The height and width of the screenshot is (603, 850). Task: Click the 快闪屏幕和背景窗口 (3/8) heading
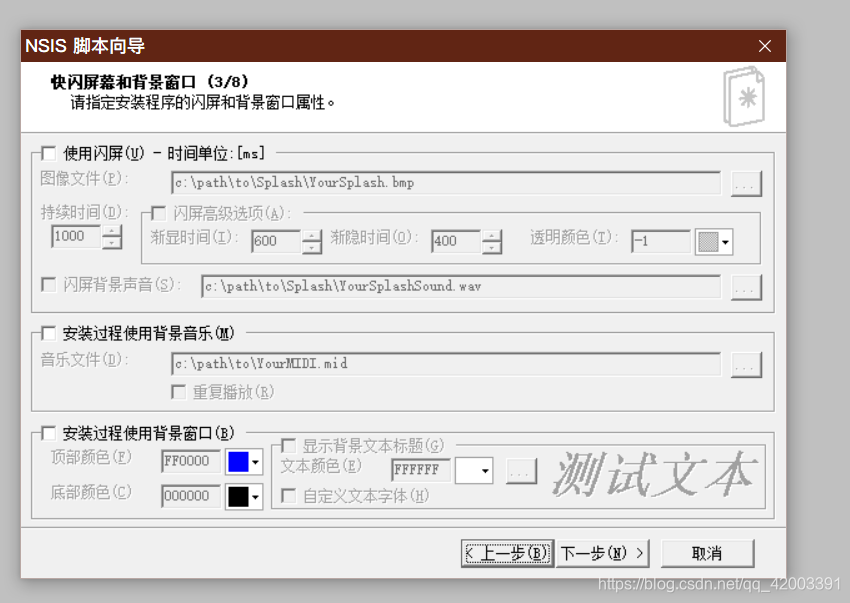coord(150,82)
